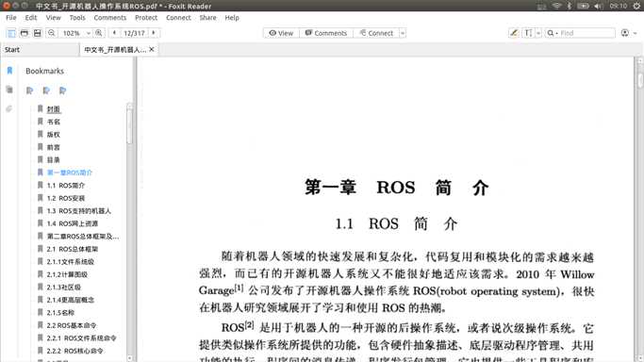
Task: Jump to bookmark 1.2 ROS安装
Action: pyautogui.click(x=66, y=198)
